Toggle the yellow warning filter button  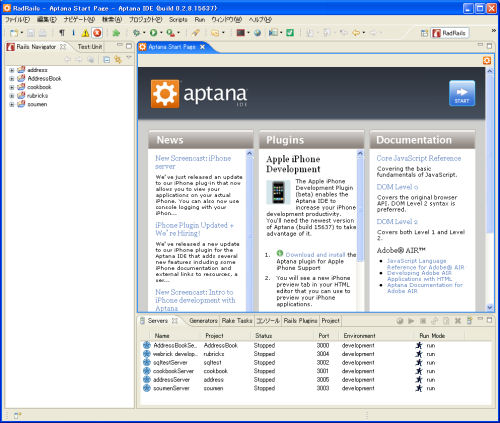[85, 33]
